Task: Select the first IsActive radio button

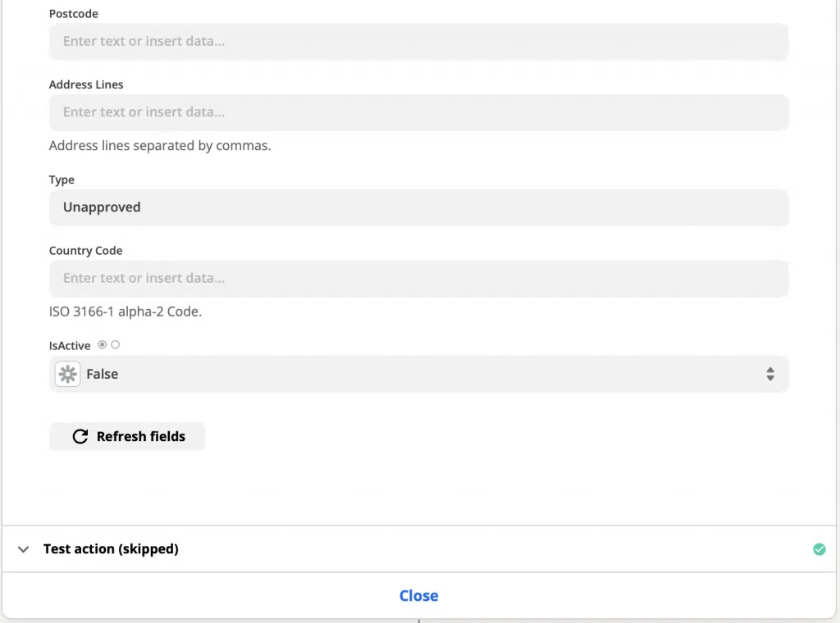Action: [102, 344]
